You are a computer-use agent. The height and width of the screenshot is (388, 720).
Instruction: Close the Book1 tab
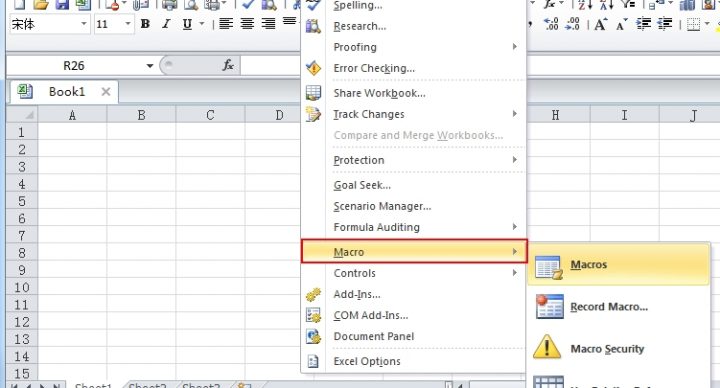[106, 92]
